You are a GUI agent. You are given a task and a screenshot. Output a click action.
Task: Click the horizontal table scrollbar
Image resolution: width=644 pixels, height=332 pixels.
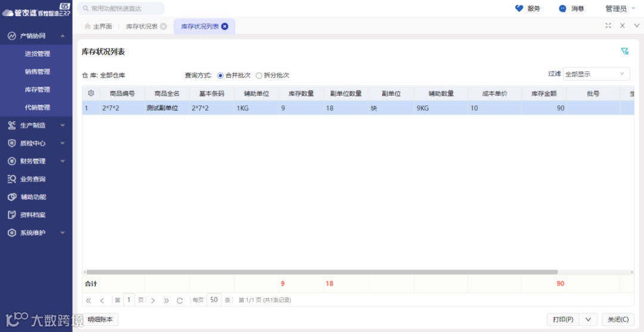tap(322, 272)
